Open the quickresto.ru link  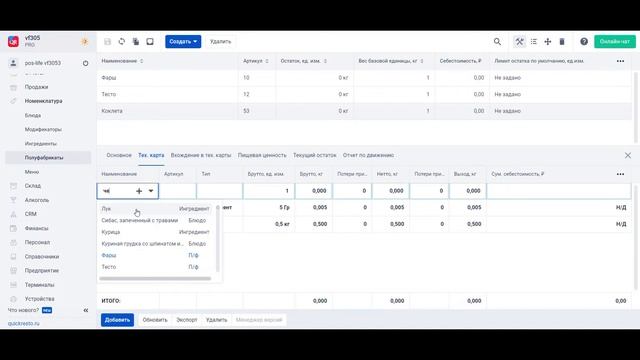click(24, 324)
